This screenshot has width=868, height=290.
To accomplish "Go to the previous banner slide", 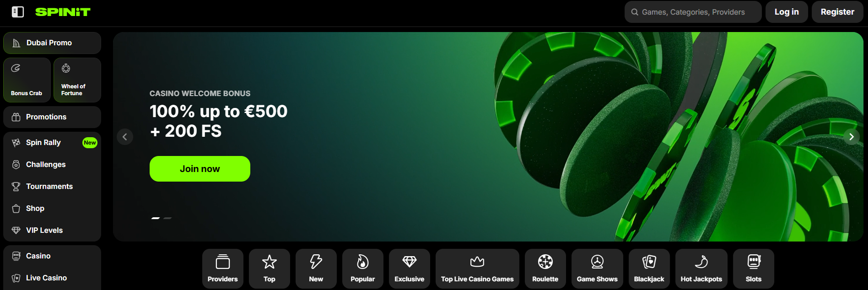I will (125, 137).
